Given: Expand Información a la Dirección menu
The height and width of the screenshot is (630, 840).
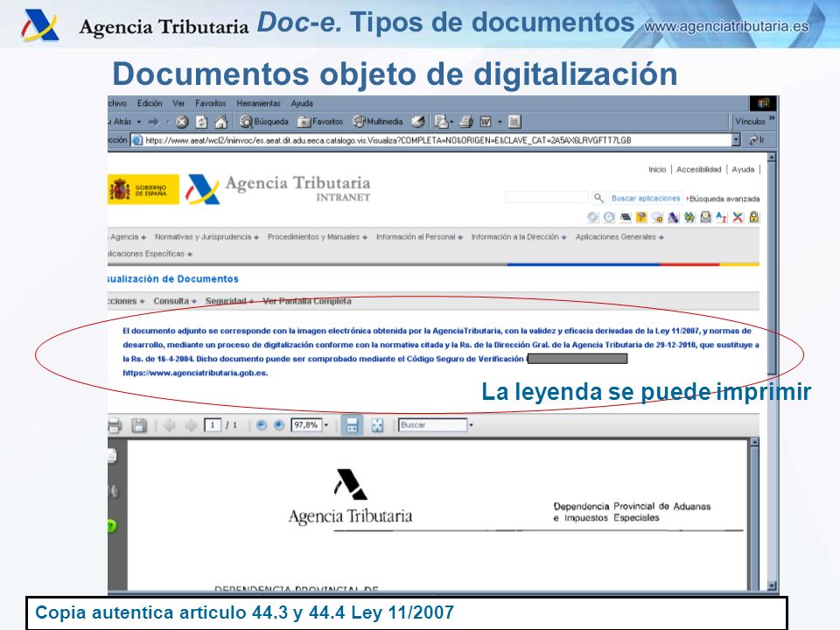Looking at the screenshot, I should coord(519,237).
